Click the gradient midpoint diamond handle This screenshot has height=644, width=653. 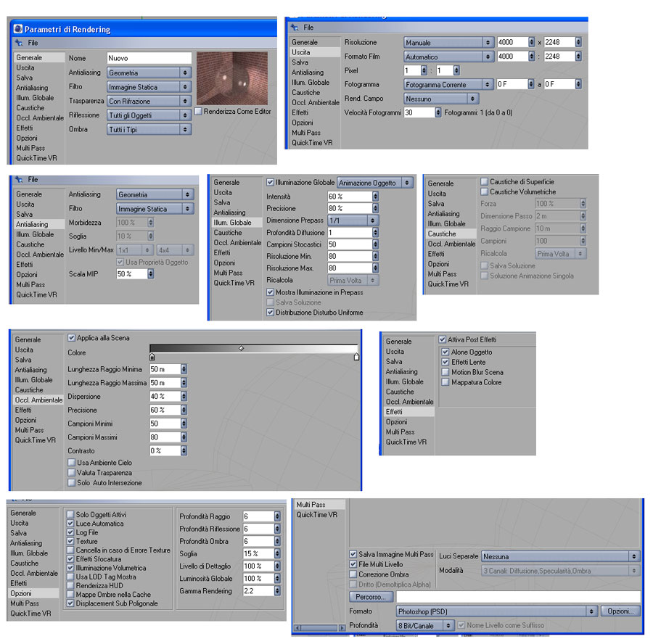241,348
